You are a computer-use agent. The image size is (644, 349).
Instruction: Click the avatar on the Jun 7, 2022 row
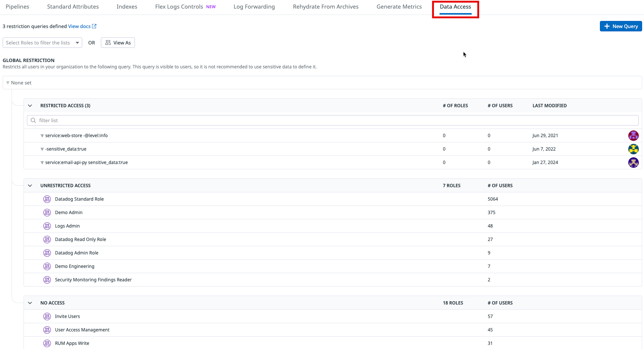coord(633,149)
